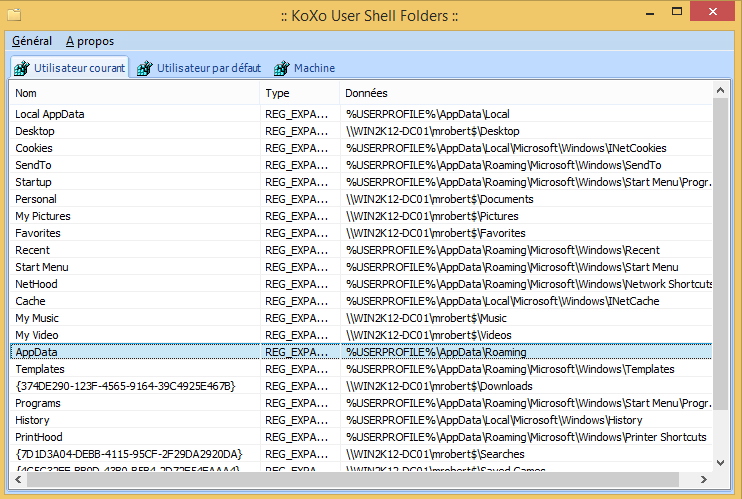The width and height of the screenshot is (742, 499).
Task: Click the Machine tab icon
Action: (282, 68)
